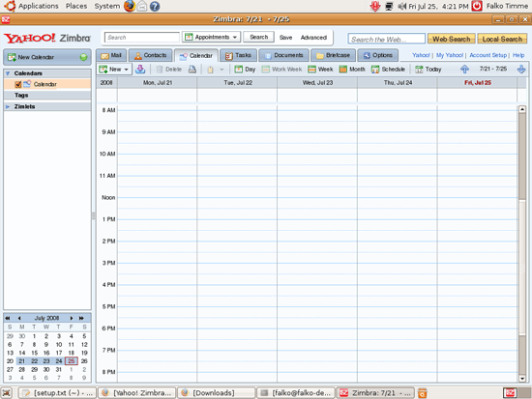Viewport: 532px width, 399px height.
Task: Launch Firefox from the top panel
Action: coord(130,6)
